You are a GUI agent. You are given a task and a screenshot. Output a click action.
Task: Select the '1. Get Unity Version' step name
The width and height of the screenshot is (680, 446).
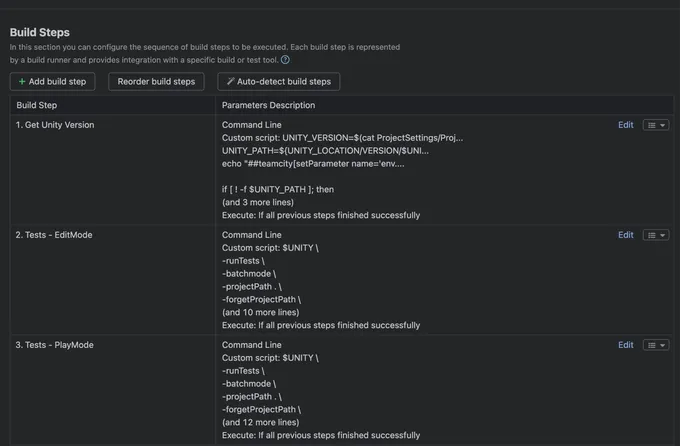coord(57,125)
